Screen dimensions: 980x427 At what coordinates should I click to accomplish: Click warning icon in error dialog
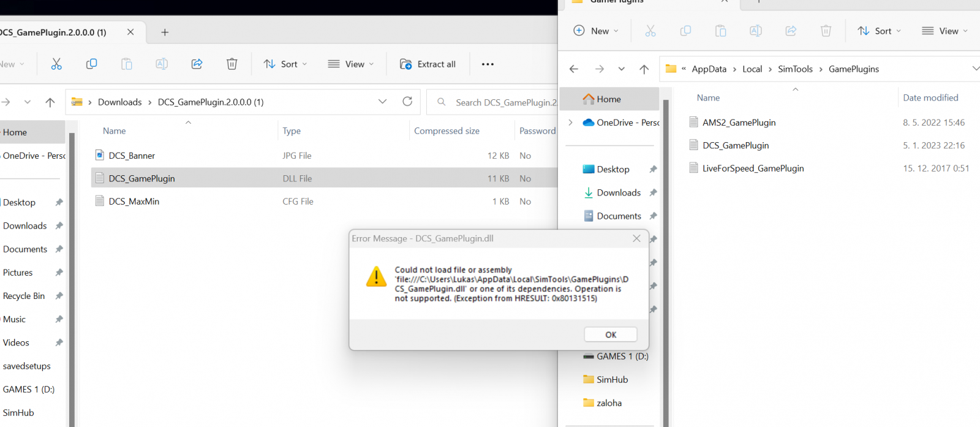(x=376, y=277)
